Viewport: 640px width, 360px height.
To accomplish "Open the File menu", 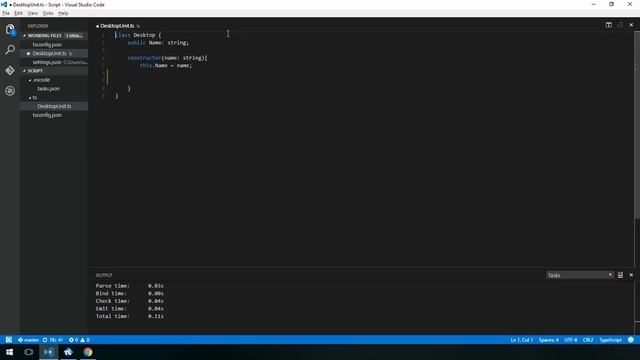I will tap(6, 13).
